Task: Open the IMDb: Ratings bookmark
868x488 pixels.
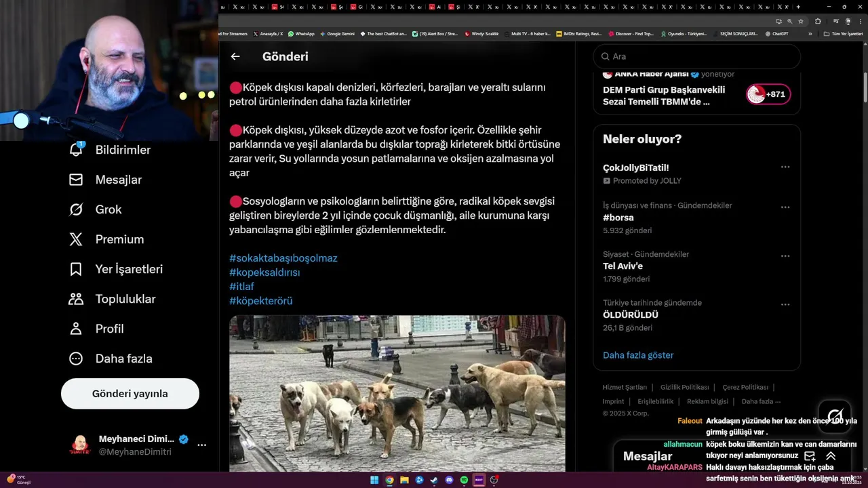Action: coord(578,33)
